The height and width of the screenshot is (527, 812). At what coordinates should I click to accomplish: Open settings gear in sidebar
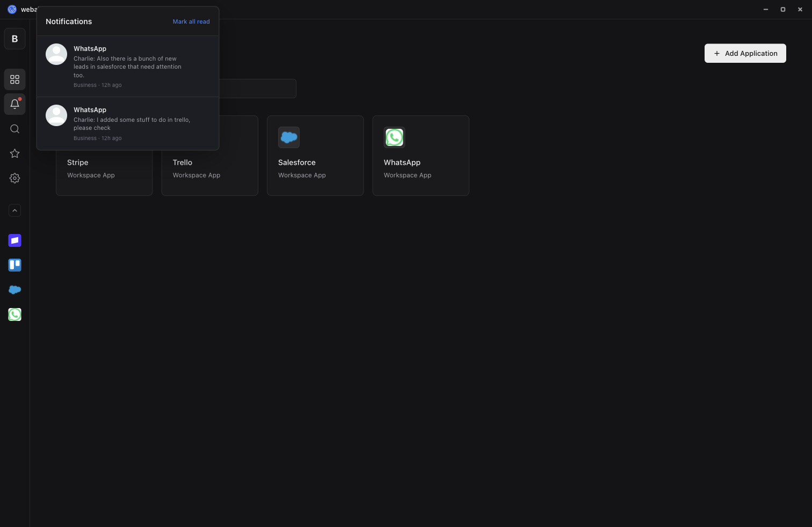pyautogui.click(x=15, y=178)
